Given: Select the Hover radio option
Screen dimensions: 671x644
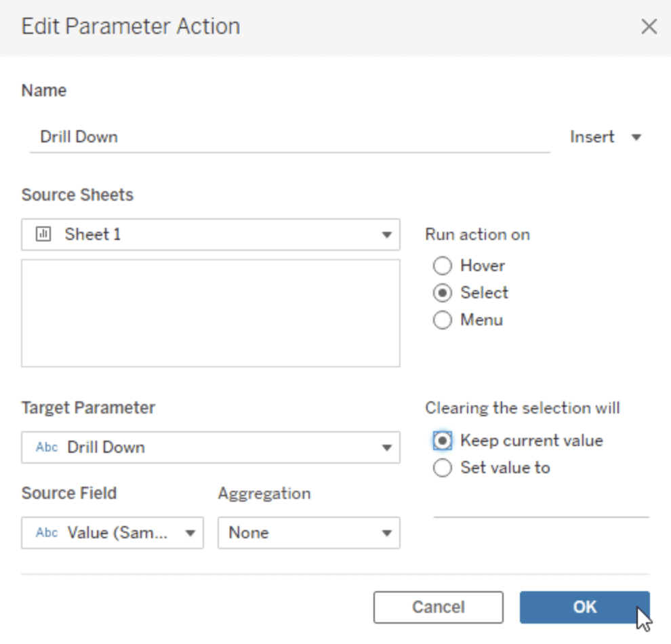Looking at the screenshot, I should pyautogui.click(x=442, y=266).
